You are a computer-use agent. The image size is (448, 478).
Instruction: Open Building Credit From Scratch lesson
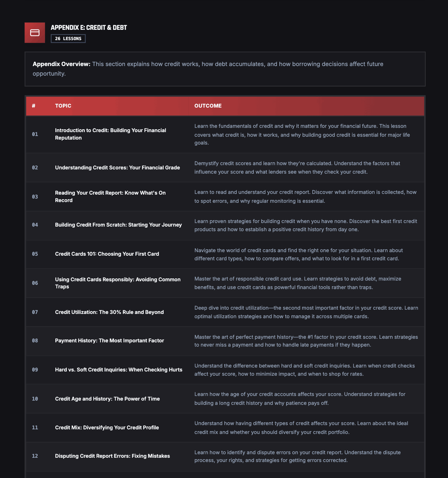click(x=118, y=225)
